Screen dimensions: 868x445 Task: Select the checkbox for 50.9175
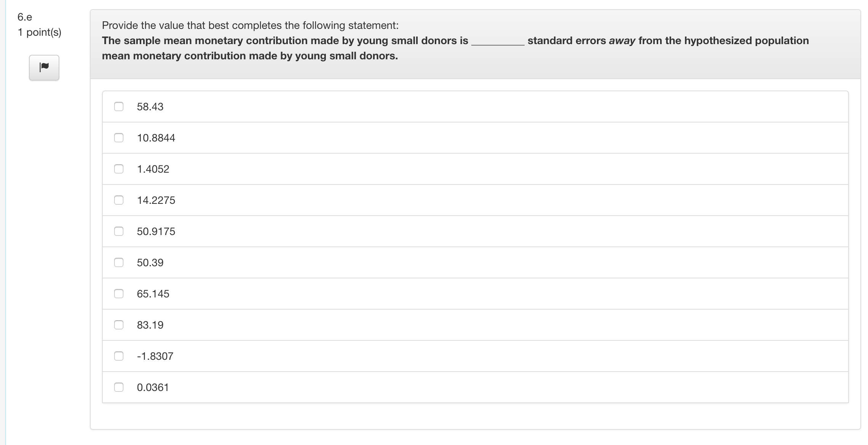(118, 231)
